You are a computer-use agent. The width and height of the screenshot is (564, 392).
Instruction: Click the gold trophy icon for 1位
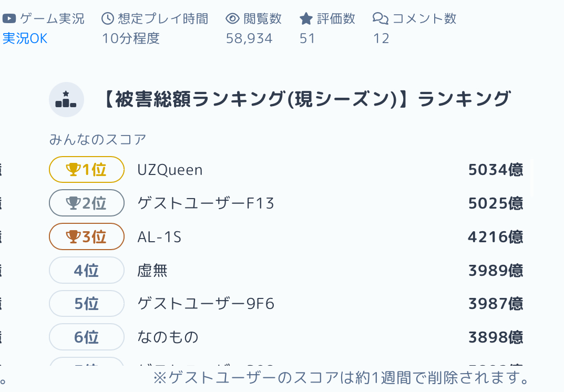(x=73, y=169)
